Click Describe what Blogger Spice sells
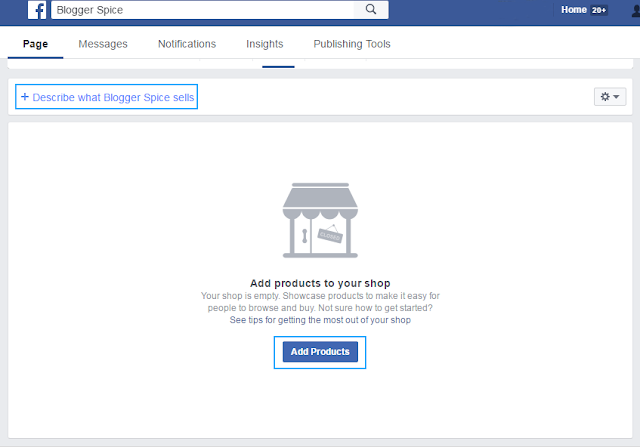Image resolution: width=640 pixels, height=447 pixels. [x=107, y=97]
